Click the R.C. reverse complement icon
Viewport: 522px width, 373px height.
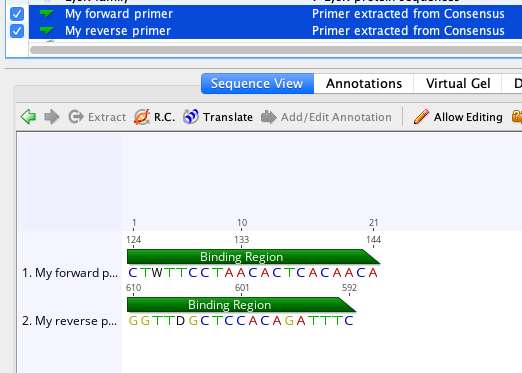142,117
